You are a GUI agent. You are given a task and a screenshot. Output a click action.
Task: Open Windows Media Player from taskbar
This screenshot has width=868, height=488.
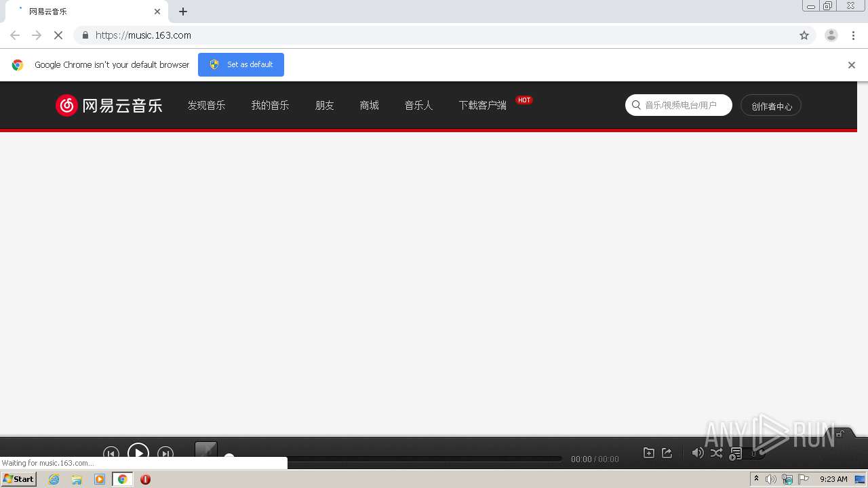coord(100,479)
